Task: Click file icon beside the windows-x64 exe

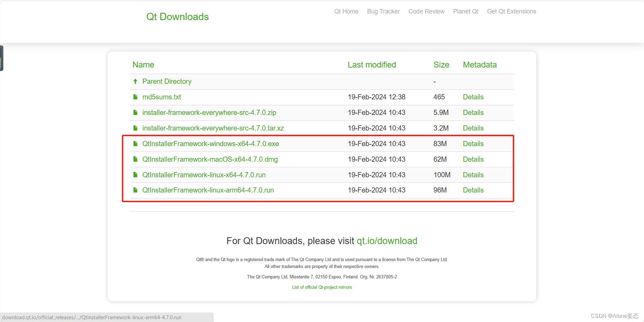Action: (x=135, y=144)
